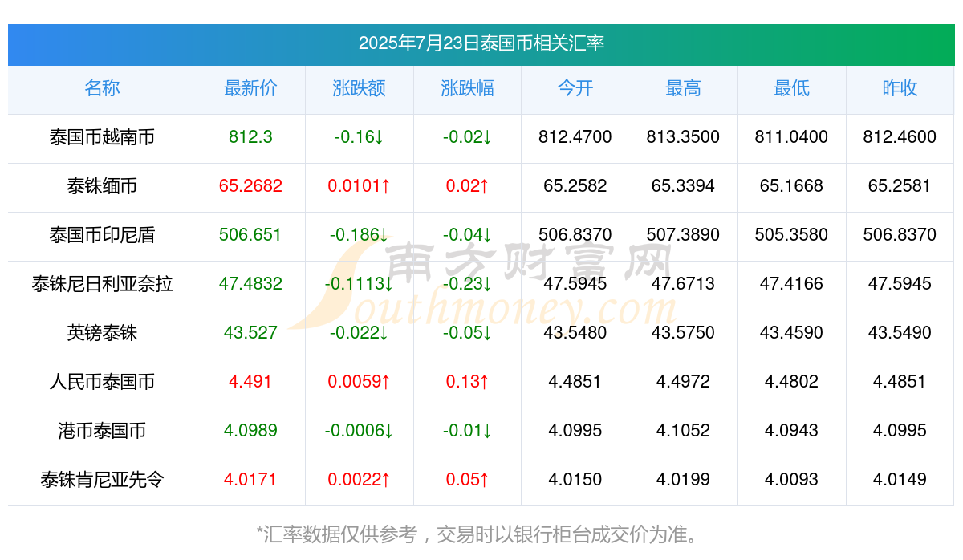The image size is (963, 560).
Task: Click the 最低 column header
Action: [791, 88]
